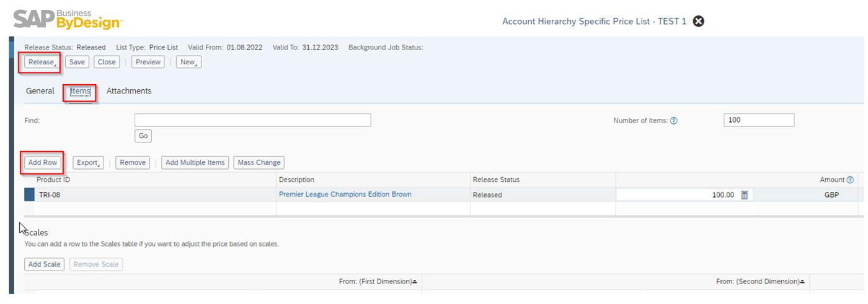Click the Add Scale button
Screen dimensions: 868x304
[45, 264]
